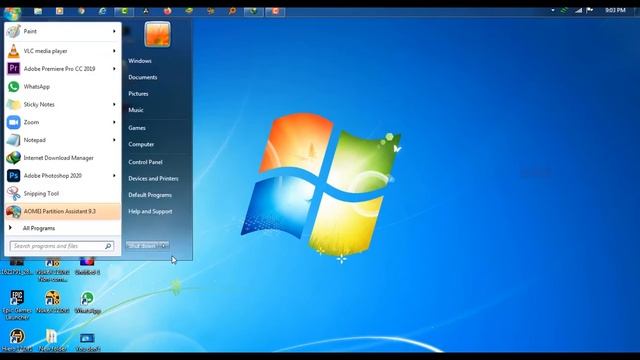Open Internet Explorer from the taskbar

point(102,11)
